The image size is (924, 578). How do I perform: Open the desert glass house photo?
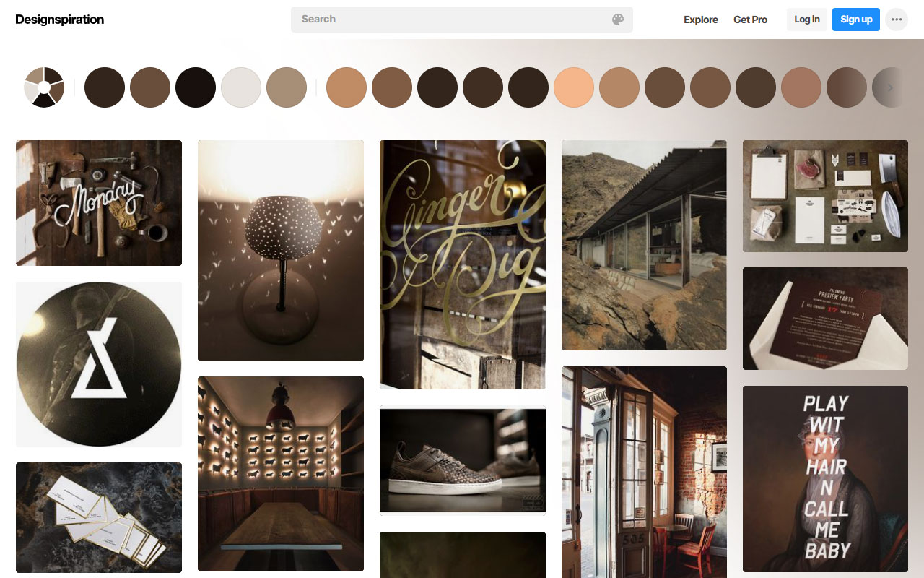644,245
